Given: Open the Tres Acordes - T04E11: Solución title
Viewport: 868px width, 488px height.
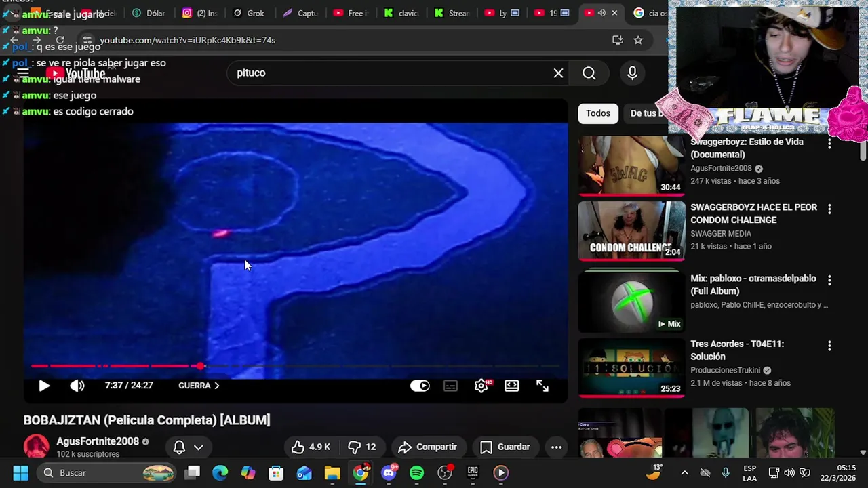Looking at the screenshot, I should click(x=737, y=350).
